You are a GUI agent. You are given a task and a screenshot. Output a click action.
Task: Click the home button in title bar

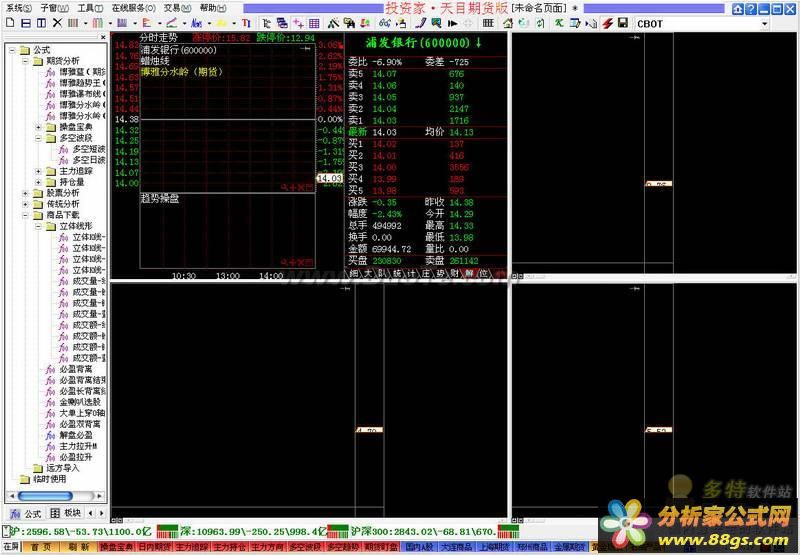(x=738, y=9)
